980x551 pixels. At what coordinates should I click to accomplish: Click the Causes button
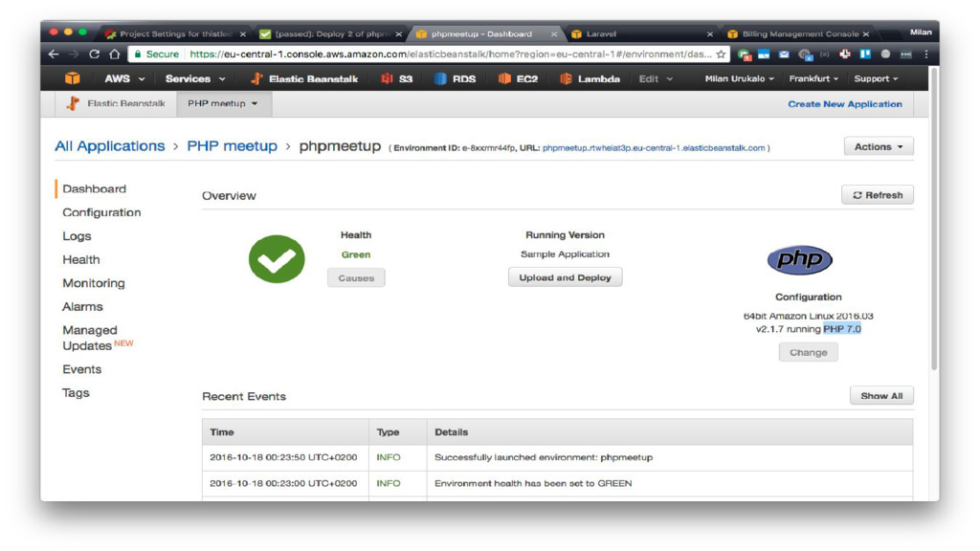click(x=356, y=278)
